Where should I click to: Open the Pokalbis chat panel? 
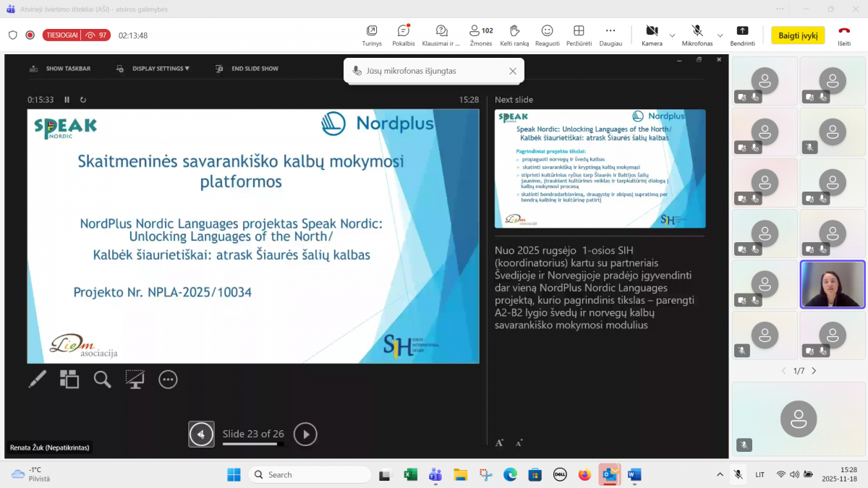click(404, 35)
